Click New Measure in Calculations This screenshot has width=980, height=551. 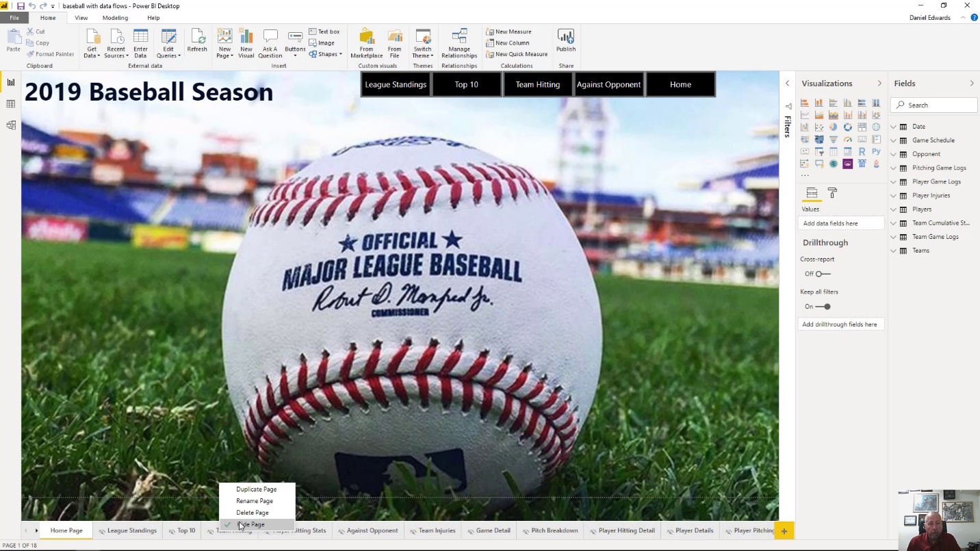click(x=508, y=31)
